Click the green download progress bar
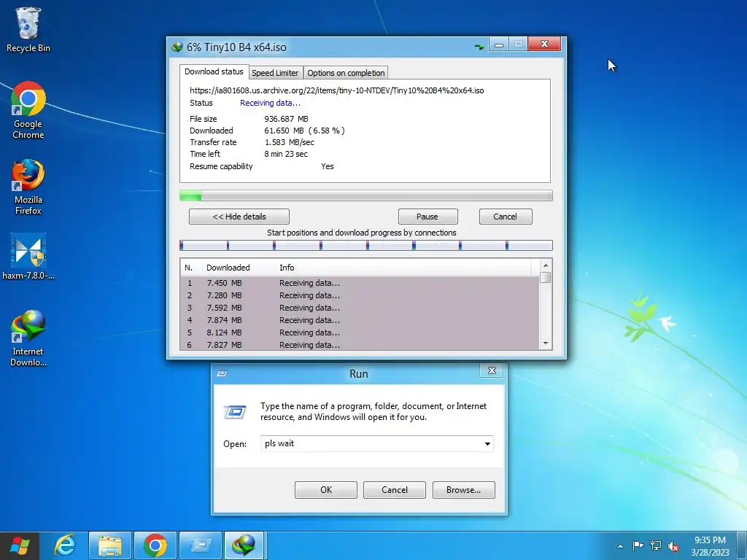747x560 pixels. point(366,195)
